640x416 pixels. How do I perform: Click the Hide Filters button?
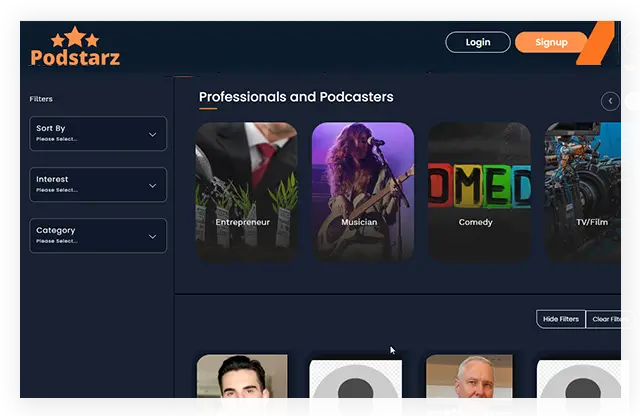click(x=560, y=319)
